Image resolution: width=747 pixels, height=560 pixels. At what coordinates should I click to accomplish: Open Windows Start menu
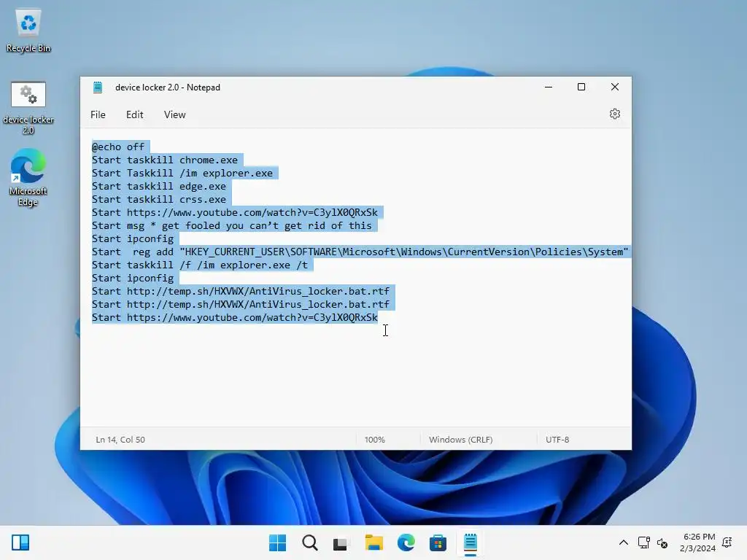(x=278, y=542)
